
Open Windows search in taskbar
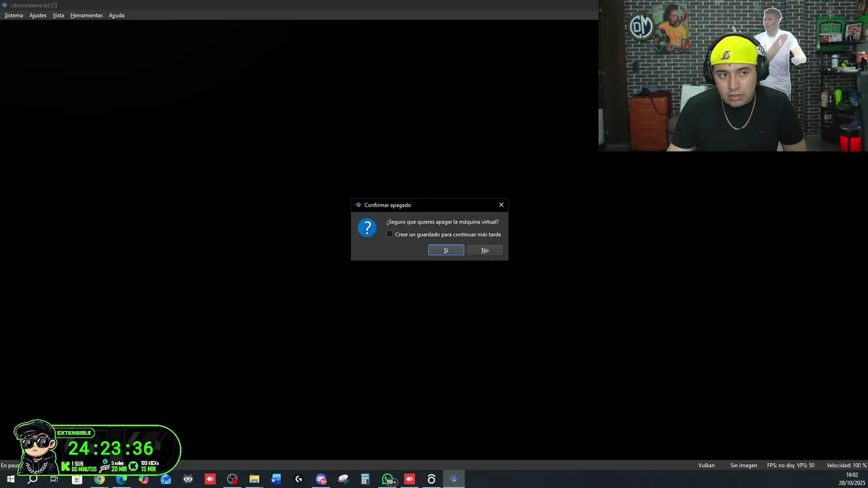[32, 479]
